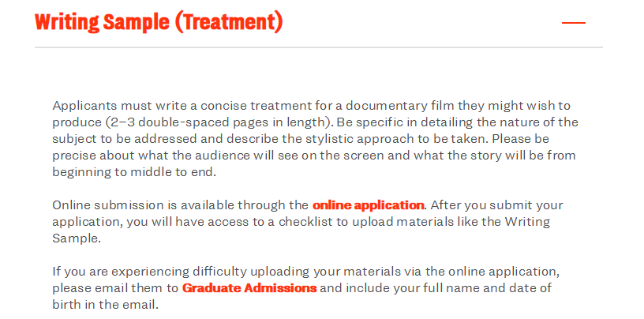Open the online application link
The height and width of the screenshot is (319, 644).
[x=369, y=205]
